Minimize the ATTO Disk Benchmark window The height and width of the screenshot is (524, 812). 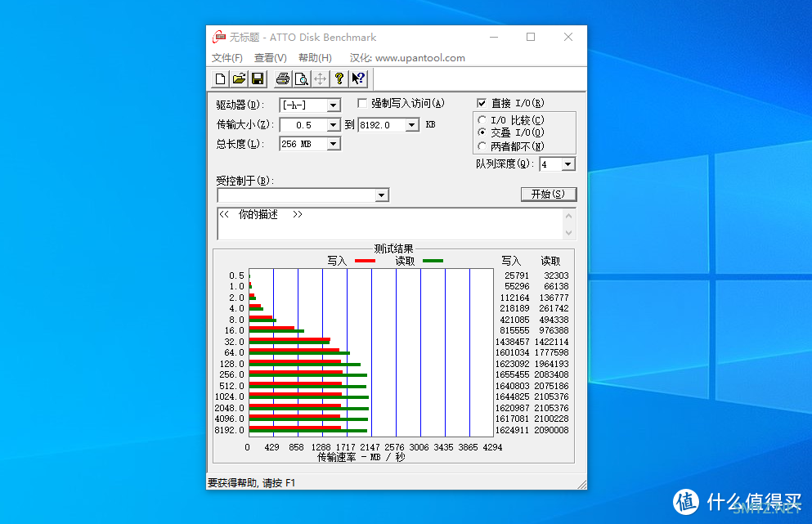pos(494,38)
